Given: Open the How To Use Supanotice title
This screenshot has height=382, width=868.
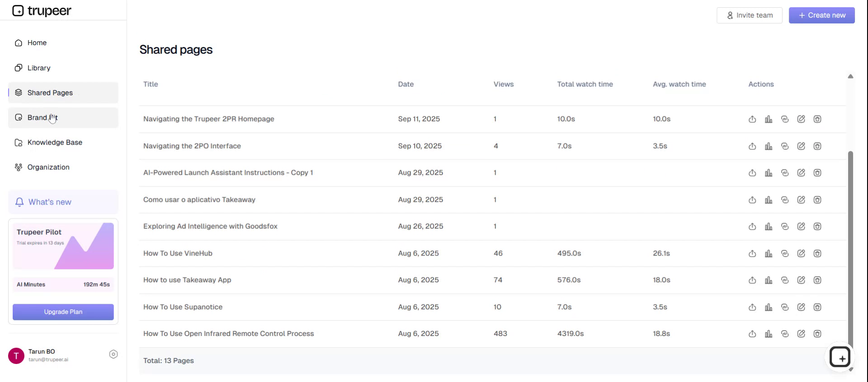Looking at the screenshot, I should pos(183,307).
